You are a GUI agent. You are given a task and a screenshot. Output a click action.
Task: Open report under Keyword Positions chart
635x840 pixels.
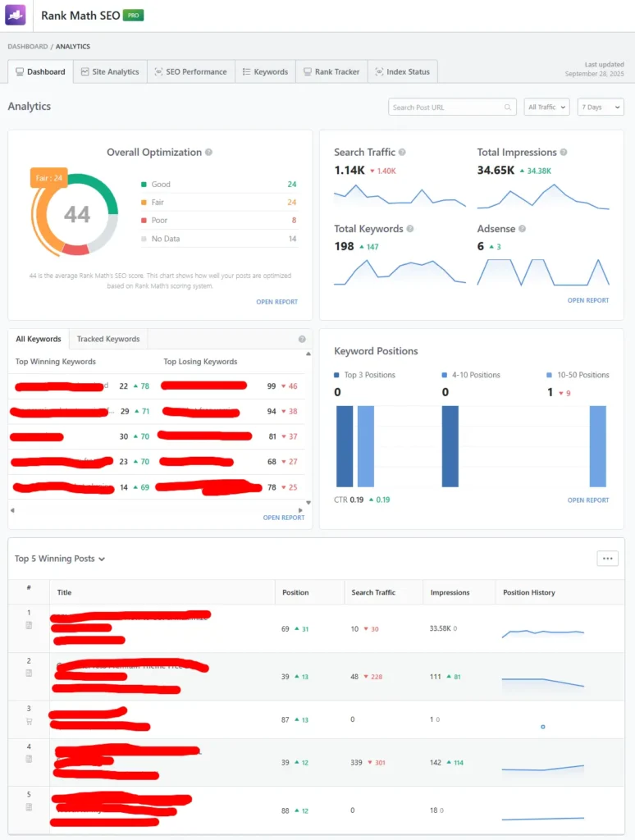(x=588, y=500)
